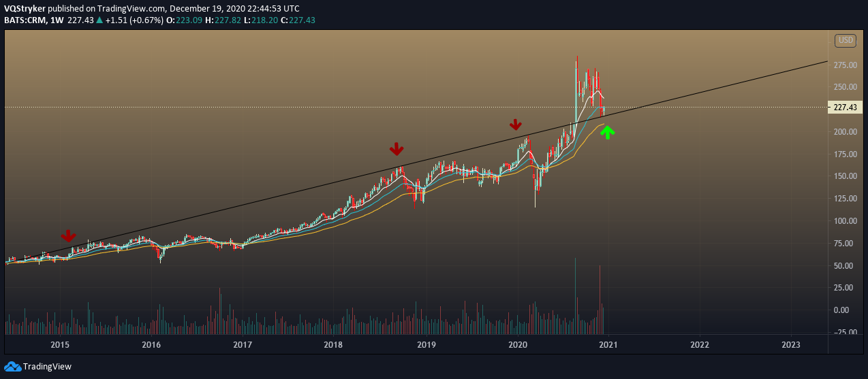868x379 pixels.
Task: Click the 150.00 price axis label
Action: (844, 176)
